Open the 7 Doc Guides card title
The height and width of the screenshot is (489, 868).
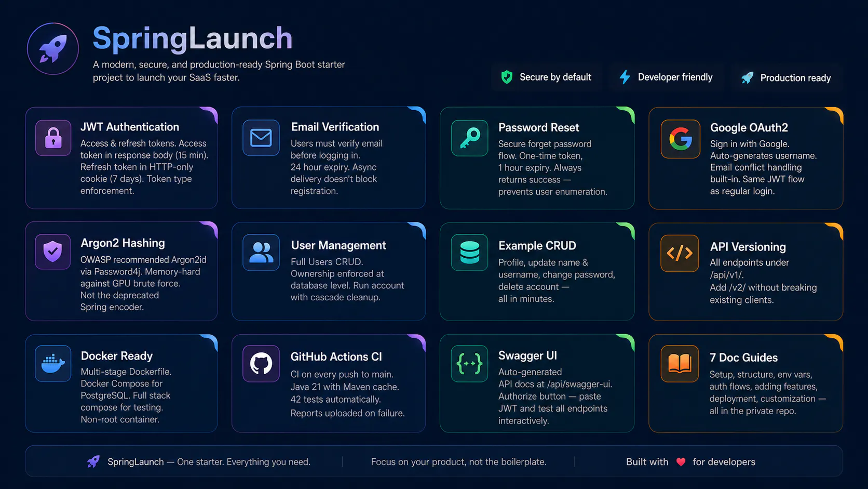coord(743,358)
